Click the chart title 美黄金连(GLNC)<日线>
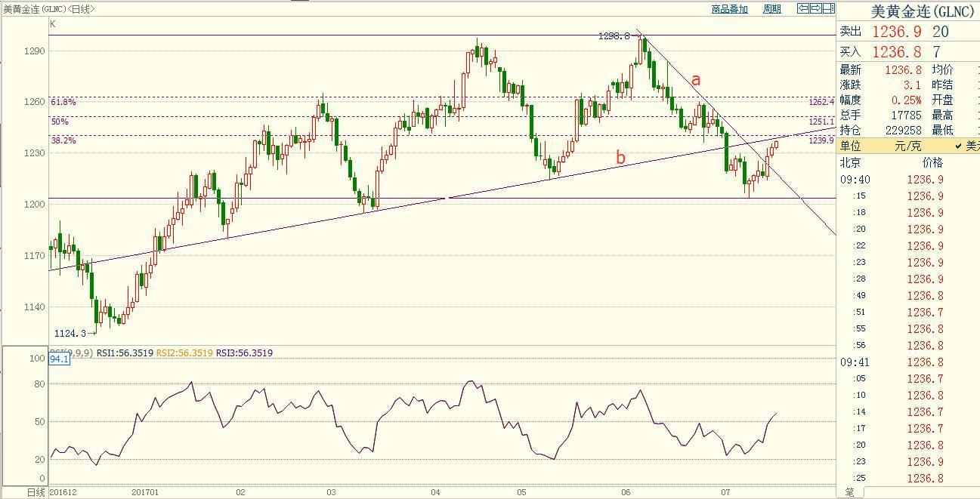 [49, 9]
